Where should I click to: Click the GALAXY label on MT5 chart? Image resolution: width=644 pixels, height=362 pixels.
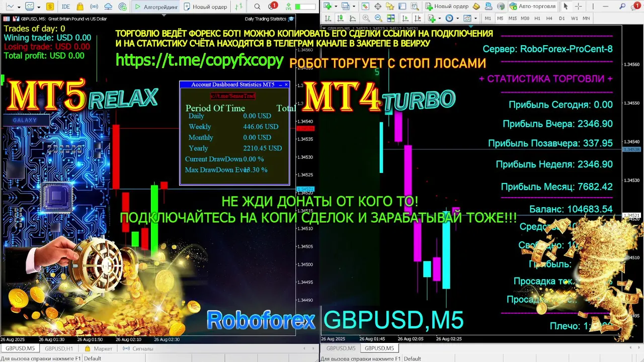point(25,120)
